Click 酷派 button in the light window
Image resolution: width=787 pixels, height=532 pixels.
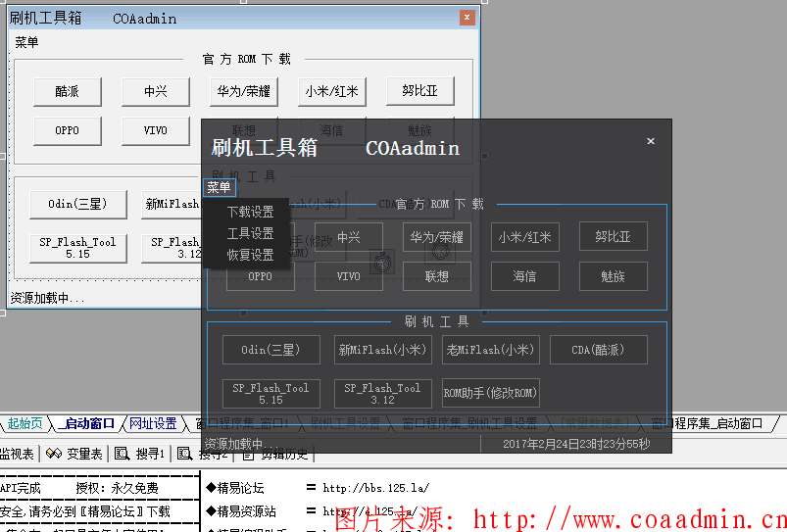point(68,91)
